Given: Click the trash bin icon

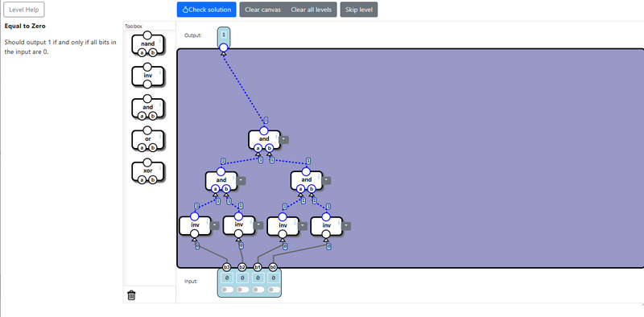Looking at the screenshot, I should tap(131, 294).
